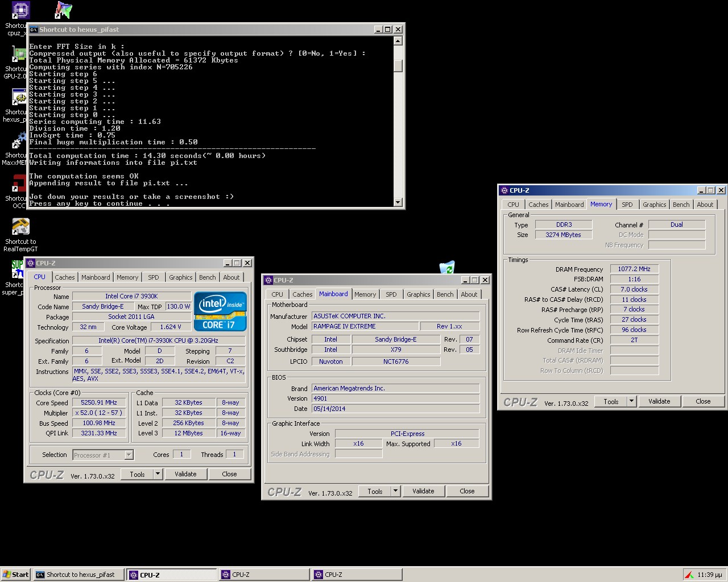Click the CPU-Z icon in the CPU window title bar
The width and height of the screenshot is (728, 582).
[x=31, y=263]
